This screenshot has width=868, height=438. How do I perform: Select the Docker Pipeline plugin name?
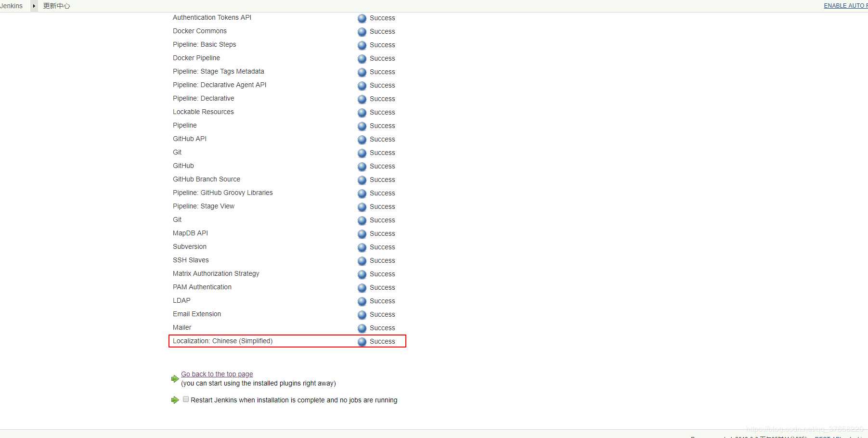pyautogui.click(x=196, y=58)
